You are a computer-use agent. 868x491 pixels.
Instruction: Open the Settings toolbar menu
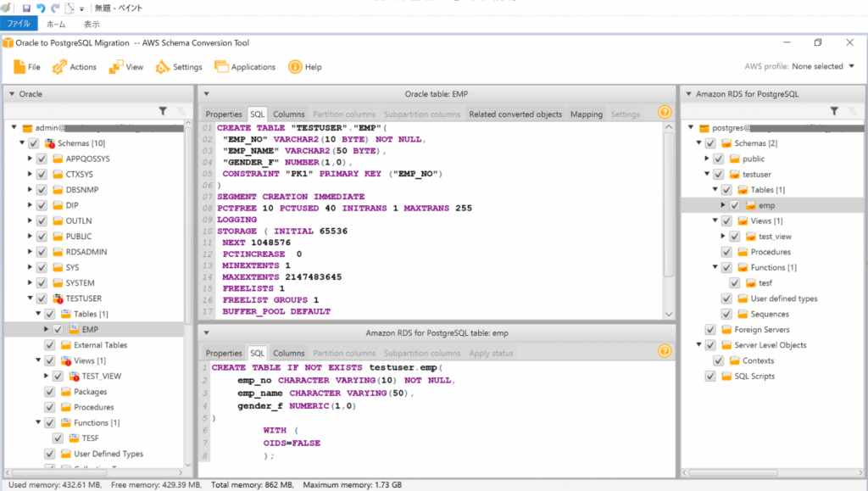179,67
